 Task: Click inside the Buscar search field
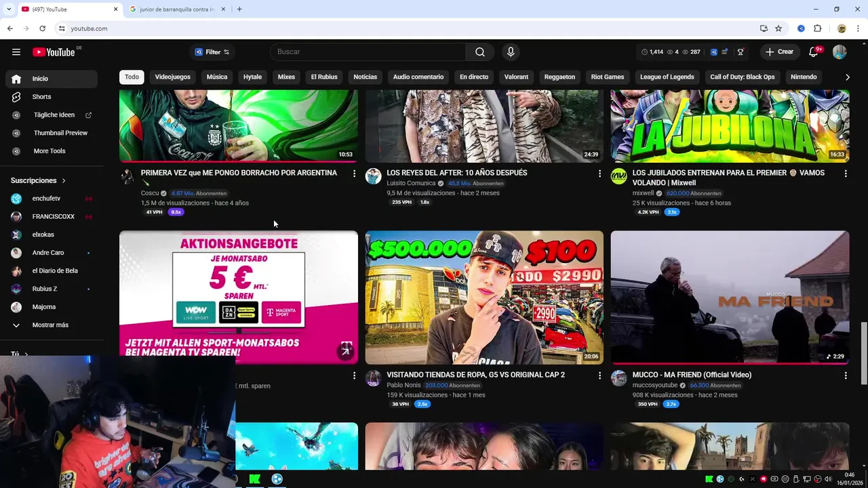[x=368, y=52]
